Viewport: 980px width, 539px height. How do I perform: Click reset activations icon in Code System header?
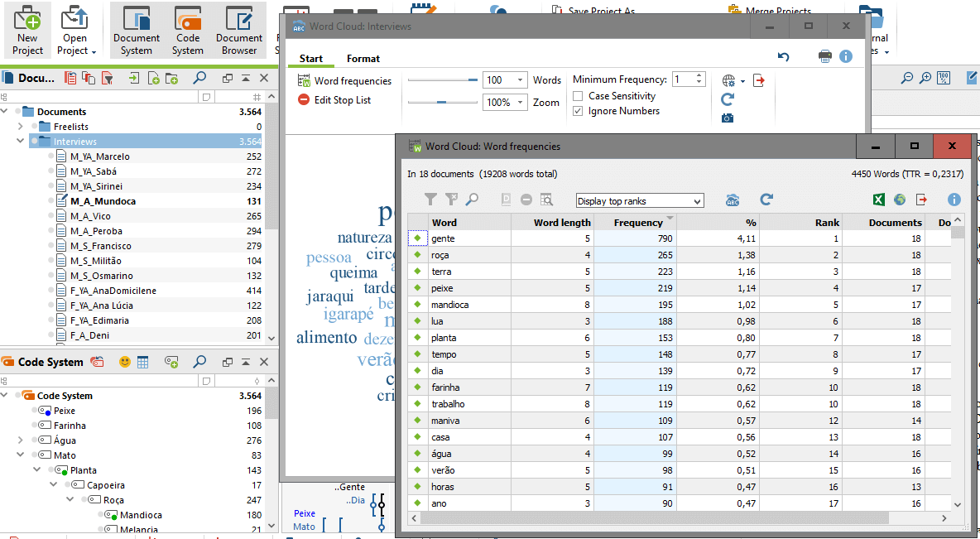(97, 362)
